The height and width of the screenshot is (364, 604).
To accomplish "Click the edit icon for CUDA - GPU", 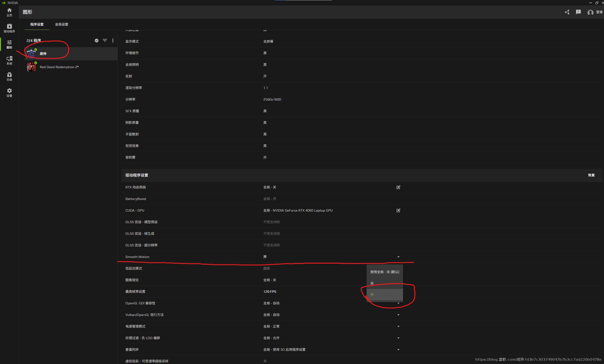I will coord(398,210).
